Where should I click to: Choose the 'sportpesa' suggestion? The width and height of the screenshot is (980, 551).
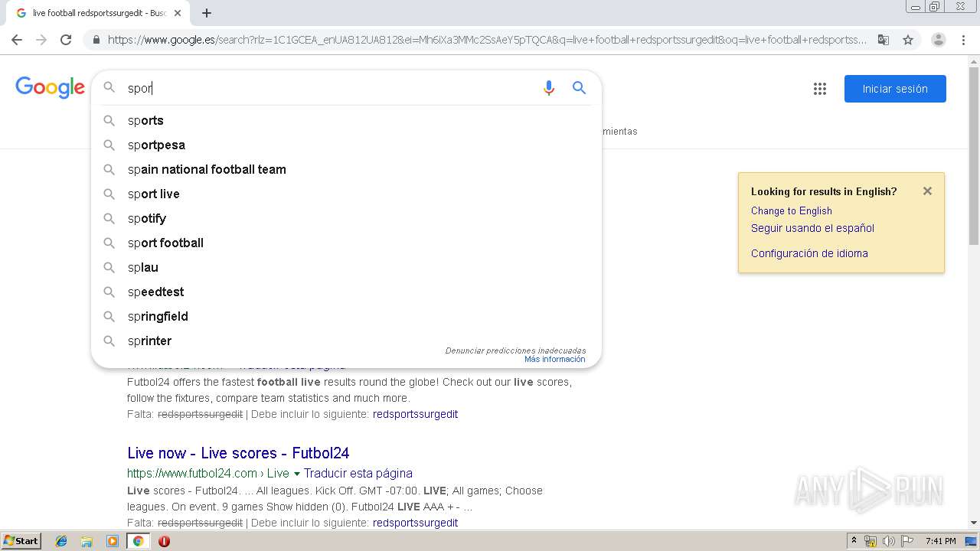346,145
